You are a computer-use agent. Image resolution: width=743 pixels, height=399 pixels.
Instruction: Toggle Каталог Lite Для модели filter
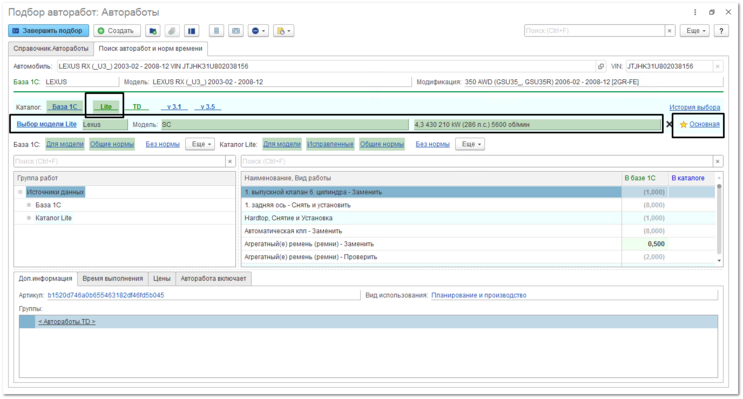(282, 144)
